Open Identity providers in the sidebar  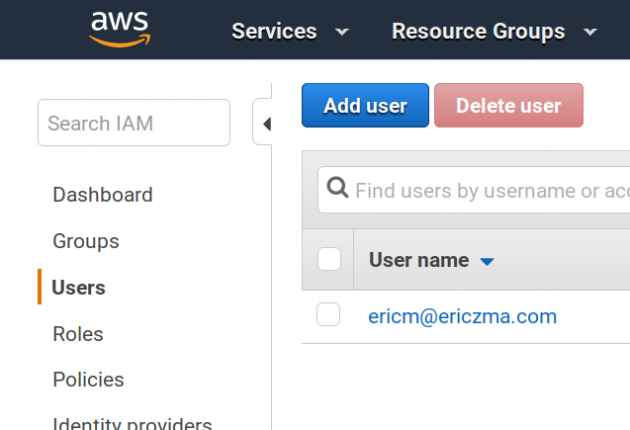tap(131, 422)
